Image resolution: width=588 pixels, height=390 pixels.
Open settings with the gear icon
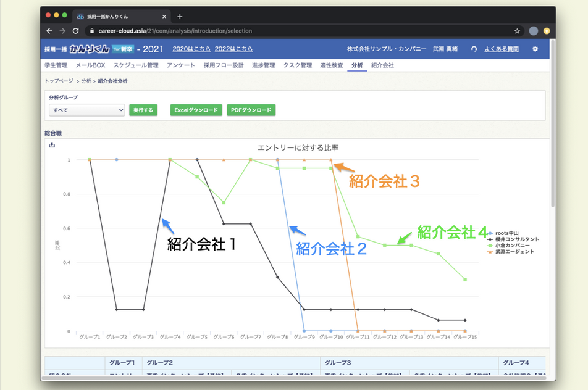coord(535,49)
